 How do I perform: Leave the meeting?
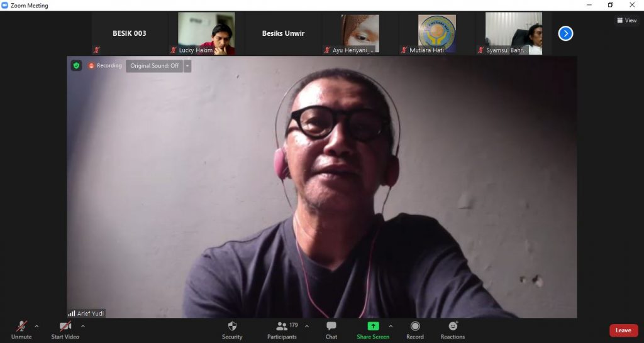pos(623,330)
